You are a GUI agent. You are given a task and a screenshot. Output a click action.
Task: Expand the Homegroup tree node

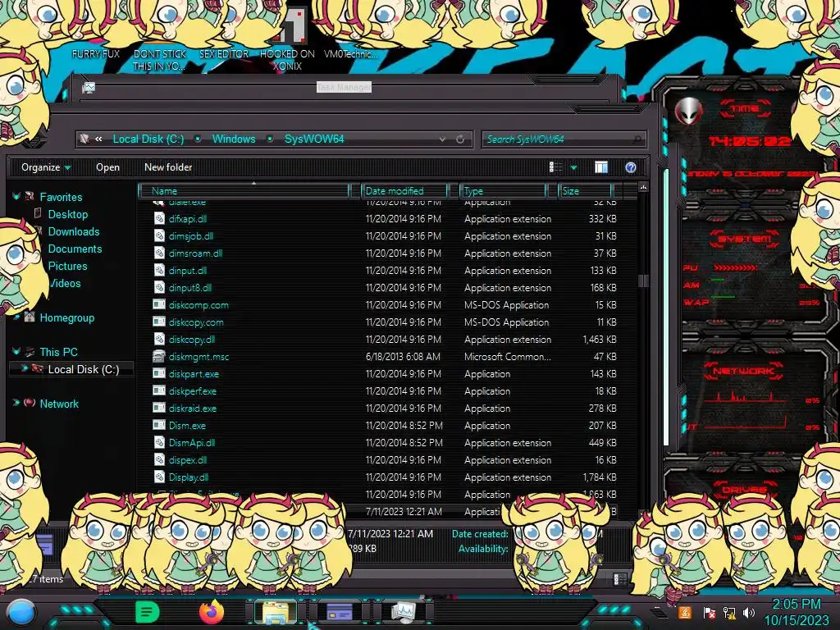[16, 317]
